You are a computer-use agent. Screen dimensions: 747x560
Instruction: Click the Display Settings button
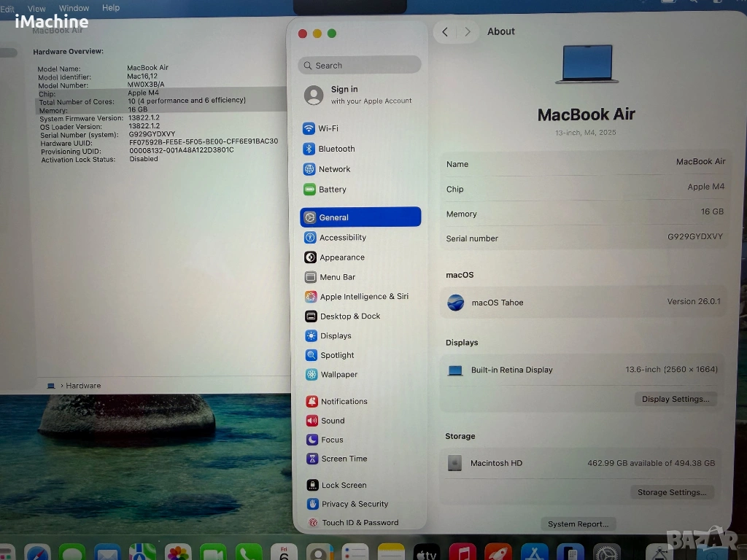point(675,399)
